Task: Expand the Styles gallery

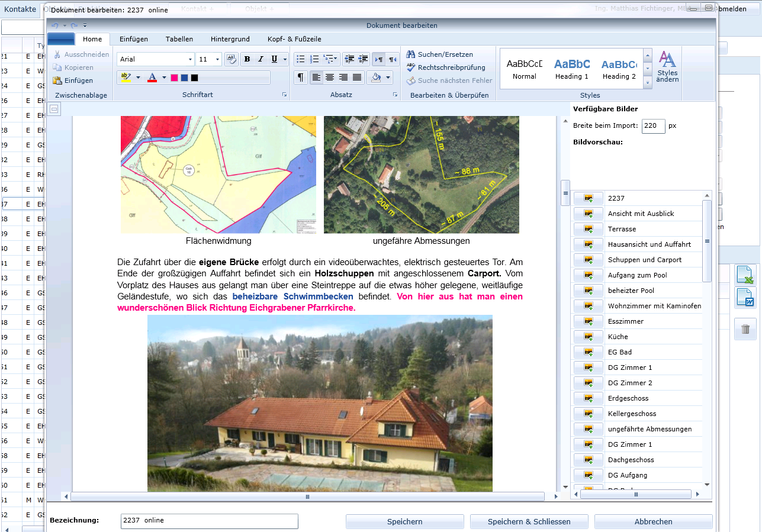Action: 648,83
